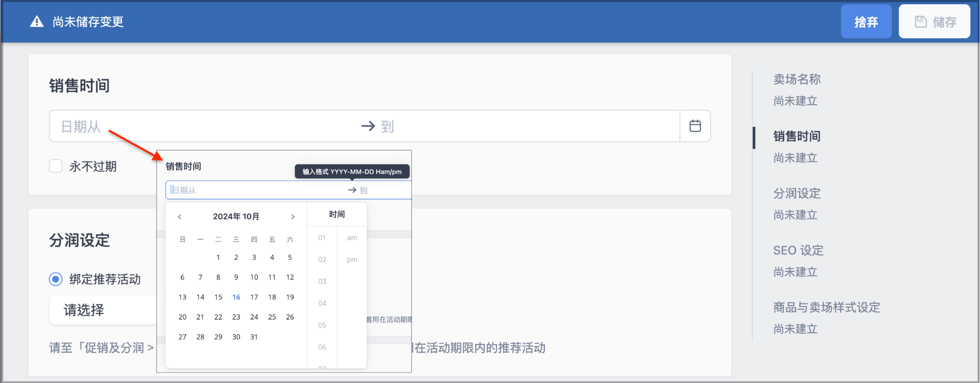Click the 到 end field inside popup
The height and width of the screenshot is (383, 980).
pyautogui.click(x=385, y=190)
